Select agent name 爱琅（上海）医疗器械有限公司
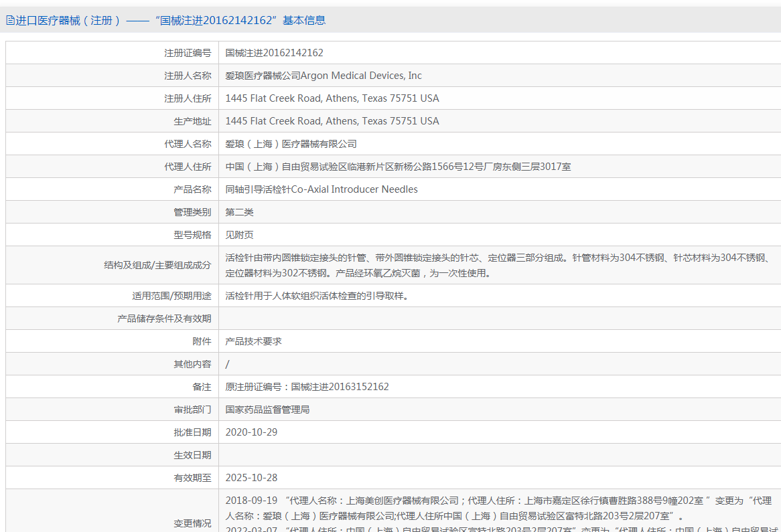The image size is (781, 532). point(291,144)
